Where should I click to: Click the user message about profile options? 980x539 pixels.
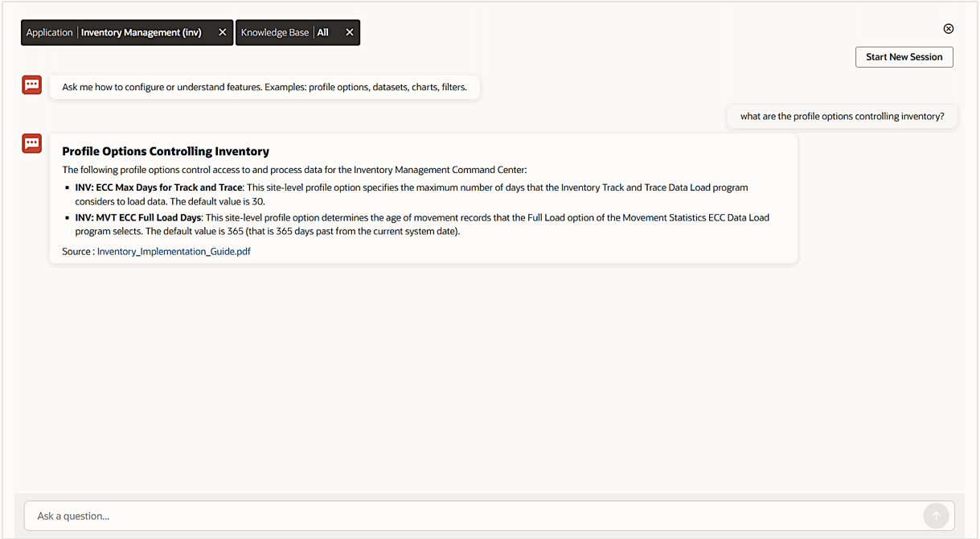point(842,116)
